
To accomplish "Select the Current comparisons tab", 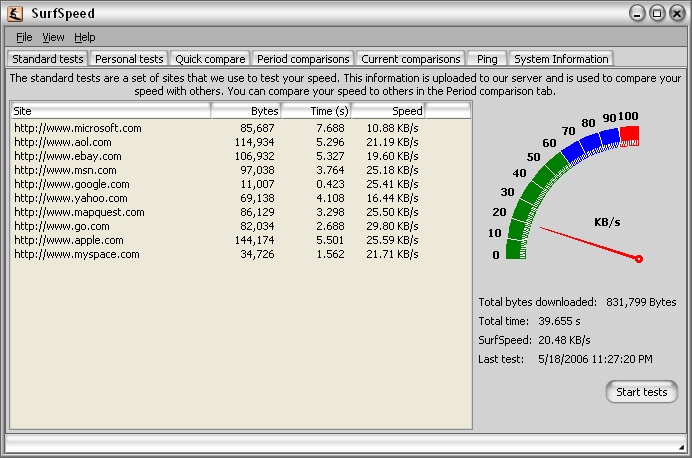I will point(411,59).
